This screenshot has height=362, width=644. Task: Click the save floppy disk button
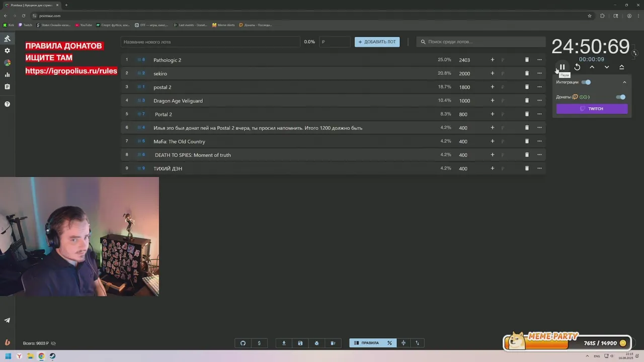[300, 343]
